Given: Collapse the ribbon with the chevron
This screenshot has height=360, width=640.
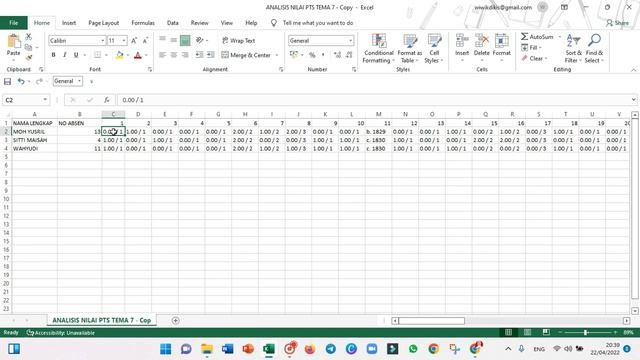Looking at the screenshot, I should [x=633, y=70].
